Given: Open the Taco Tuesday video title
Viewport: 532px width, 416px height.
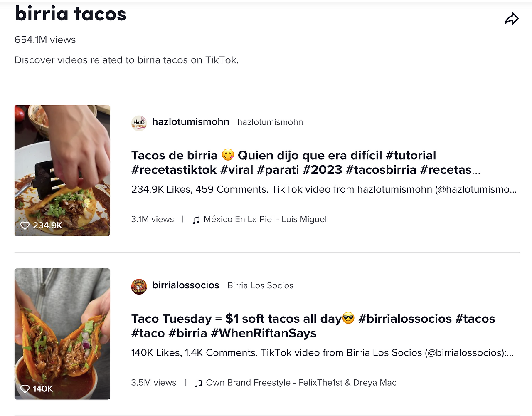Looking at the screenshot, I should (313, 326).
